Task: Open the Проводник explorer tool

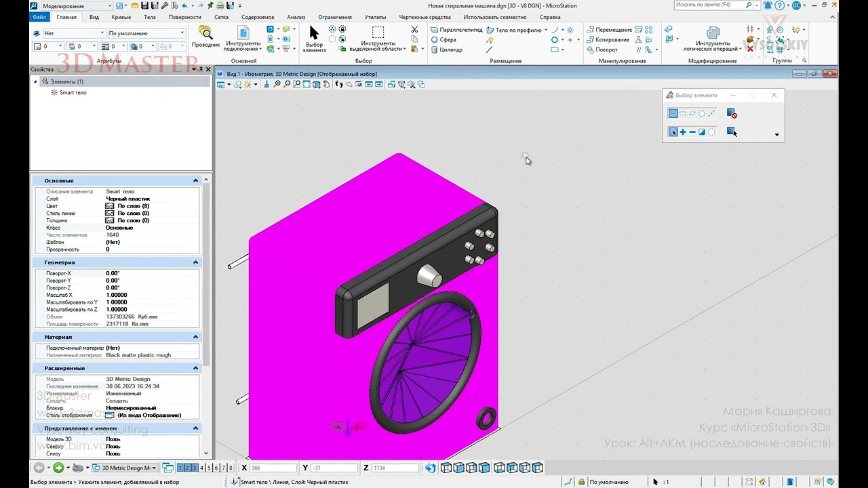Action: [x=205, y=37]
